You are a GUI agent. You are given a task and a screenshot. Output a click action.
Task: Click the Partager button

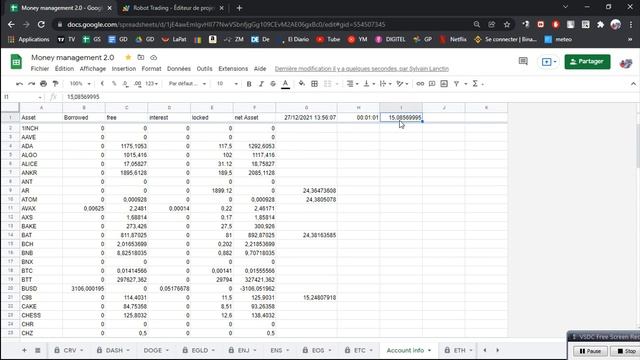pyautogui.click(x=587, y=62)
